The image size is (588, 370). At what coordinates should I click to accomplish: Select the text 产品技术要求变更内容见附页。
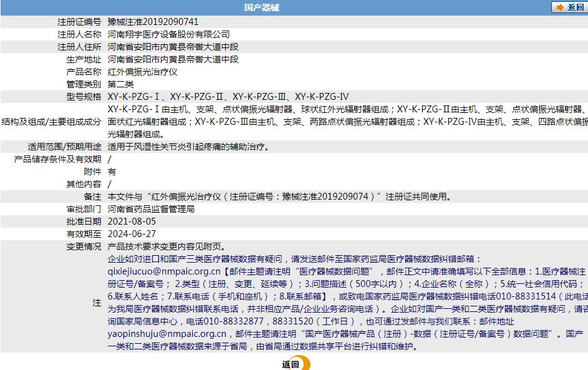click(x=167, y=246)
